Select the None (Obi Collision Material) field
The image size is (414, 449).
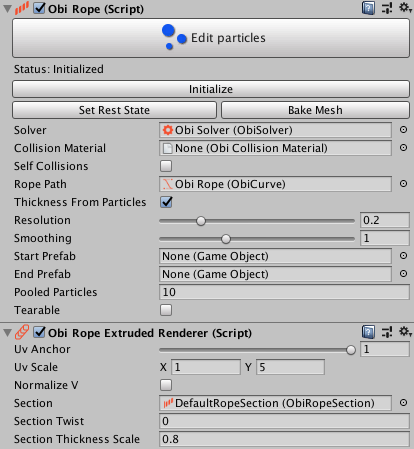(275, 148)
